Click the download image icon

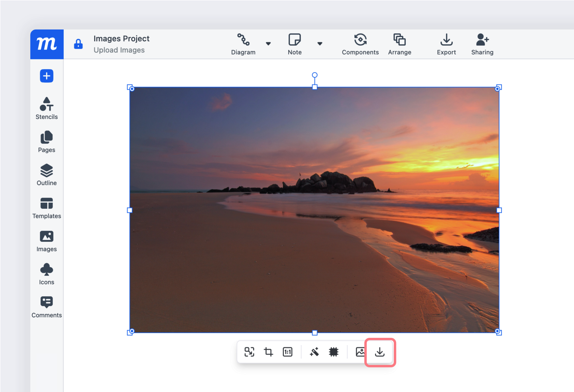point(380,352)
